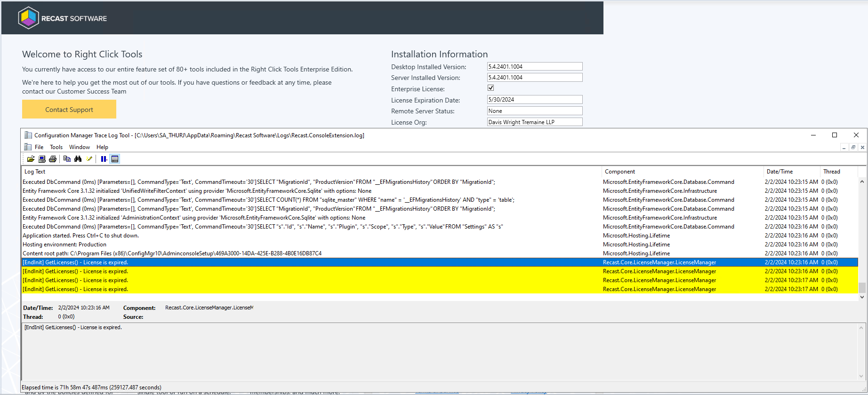Toggle the Enterprise License checkbox
This screenshot has width=868, height=395.
490,88
